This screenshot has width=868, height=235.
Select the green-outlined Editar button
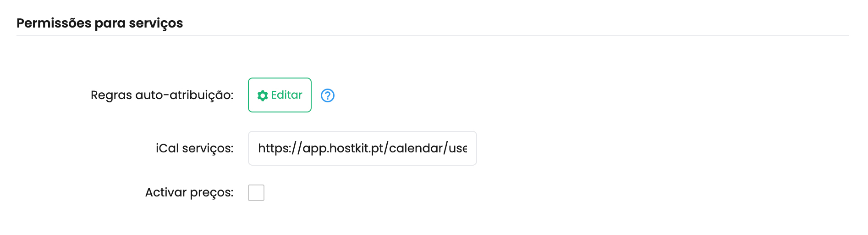[280, 95]
